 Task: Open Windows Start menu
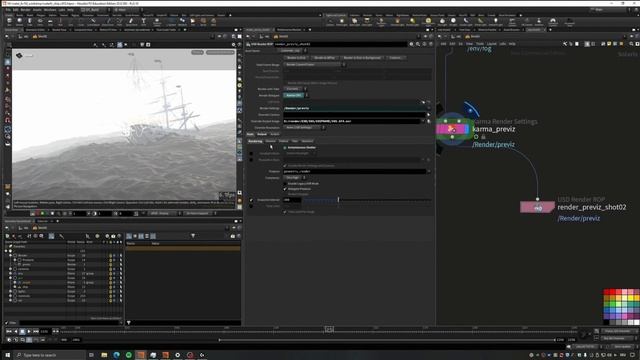pyautogui.click(x=7, y=355)
